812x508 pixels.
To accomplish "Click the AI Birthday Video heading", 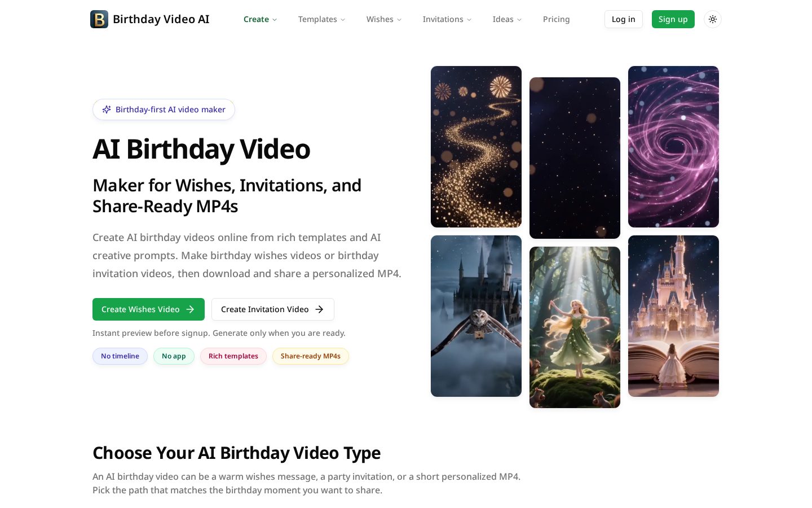I will (201, 149).
